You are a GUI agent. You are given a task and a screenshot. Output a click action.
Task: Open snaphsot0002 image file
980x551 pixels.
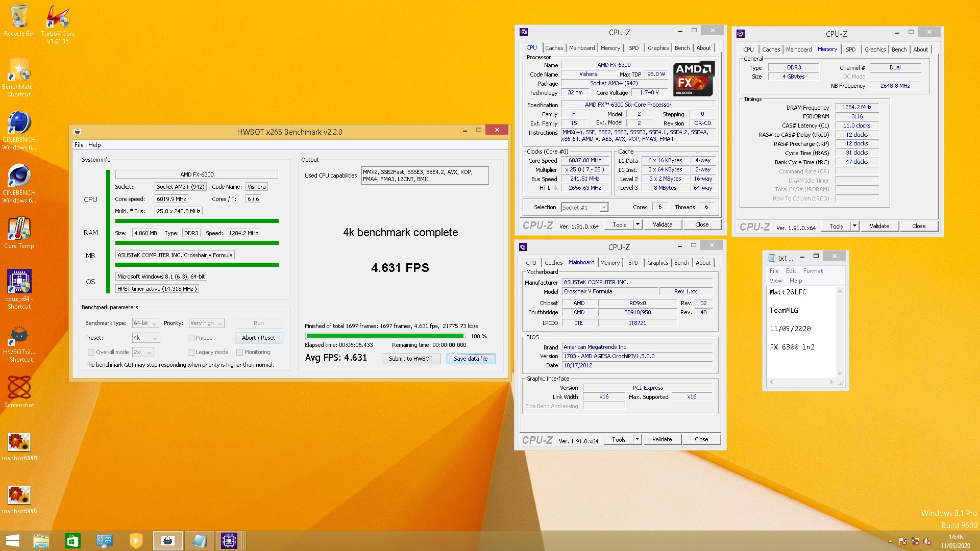pos(19,499)
